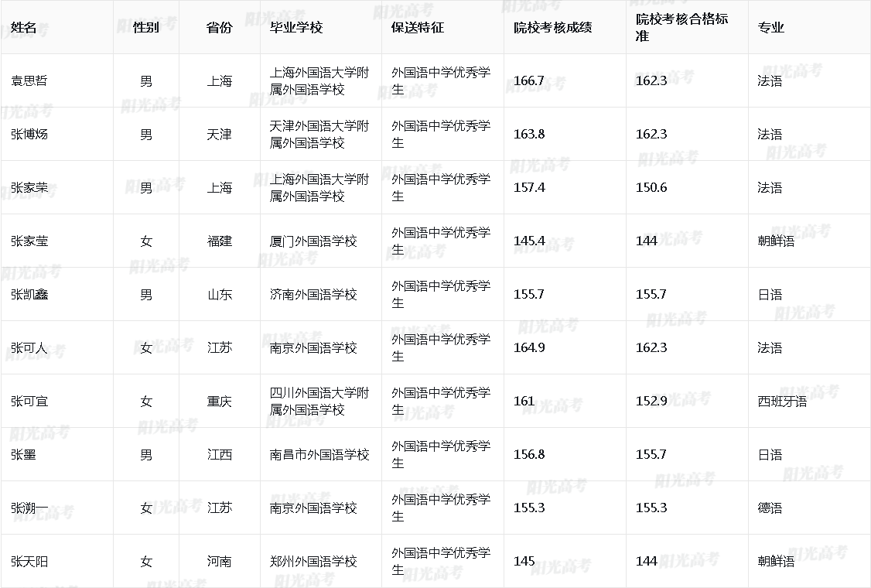Click 南京外国语学校 in 张可人's row
871x588 pixels.
[x=313, y=347]
